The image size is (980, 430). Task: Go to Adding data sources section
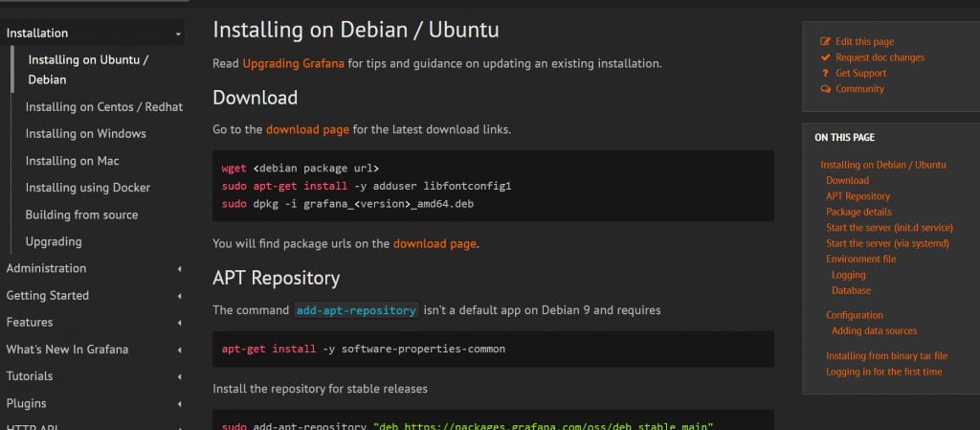point(874,330)
